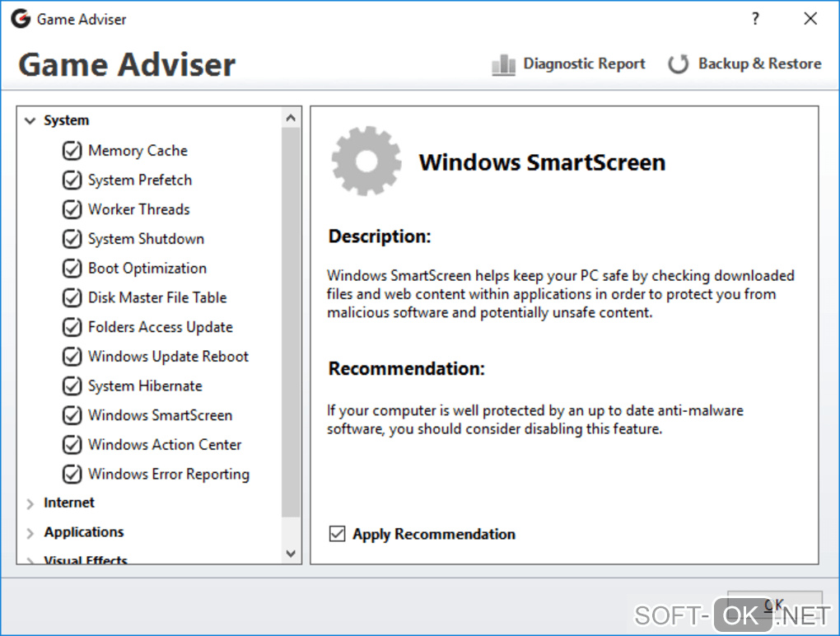Toggle the Folders Access Update checkbox

pyautogui.click(x=72, y=327)
